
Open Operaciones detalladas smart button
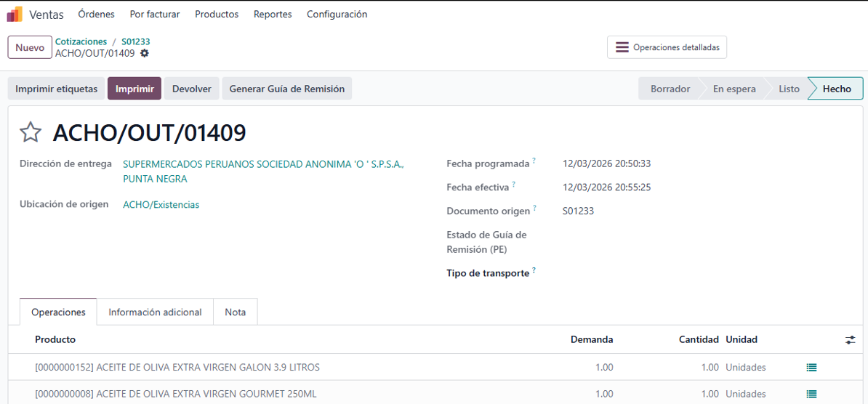[667, 47]
